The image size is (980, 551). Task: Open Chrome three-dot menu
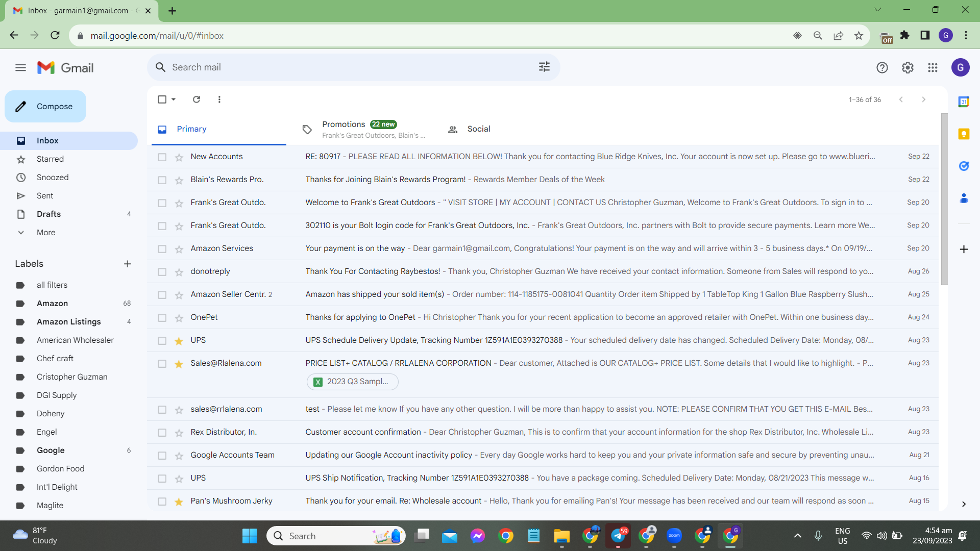pos(966,35)
